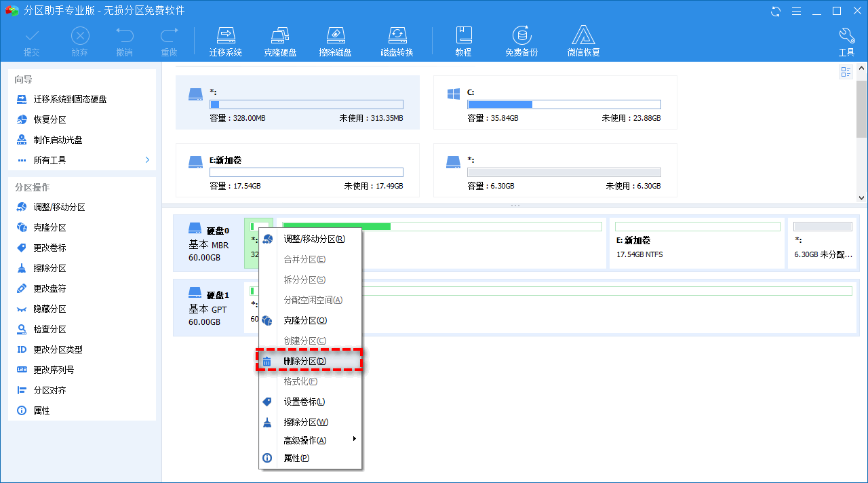Screen dimensions: 868x483
Task: Choose 删除分区(D) from the context menu
Action: click(x=304, y=362)
